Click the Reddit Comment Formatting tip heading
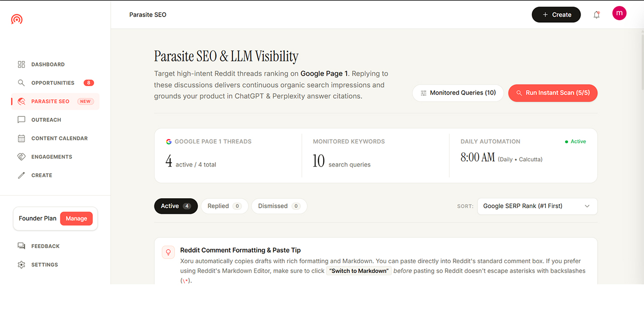This screenshot has width=644, height=316. point(240,250)
